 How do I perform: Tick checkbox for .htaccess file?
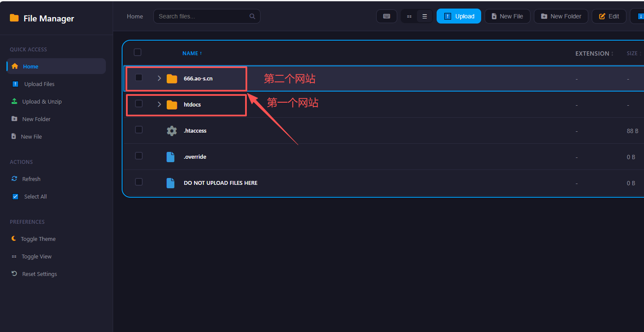139,130
